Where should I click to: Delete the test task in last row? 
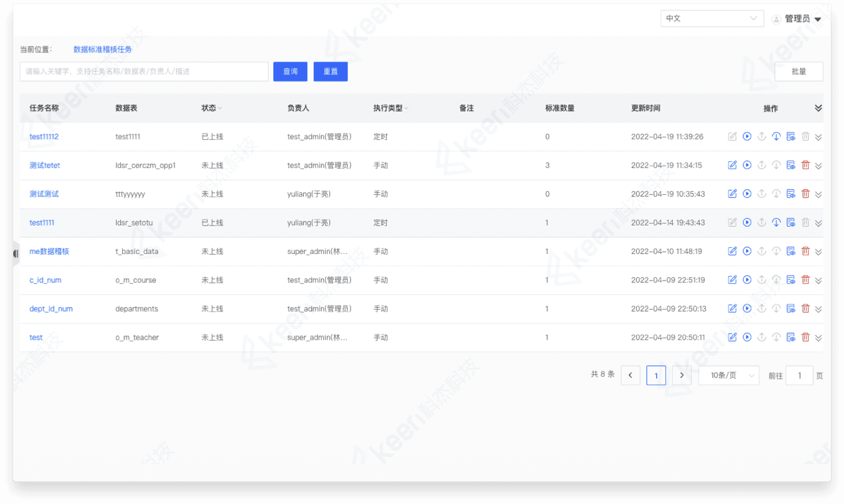[x=806, y=338]
